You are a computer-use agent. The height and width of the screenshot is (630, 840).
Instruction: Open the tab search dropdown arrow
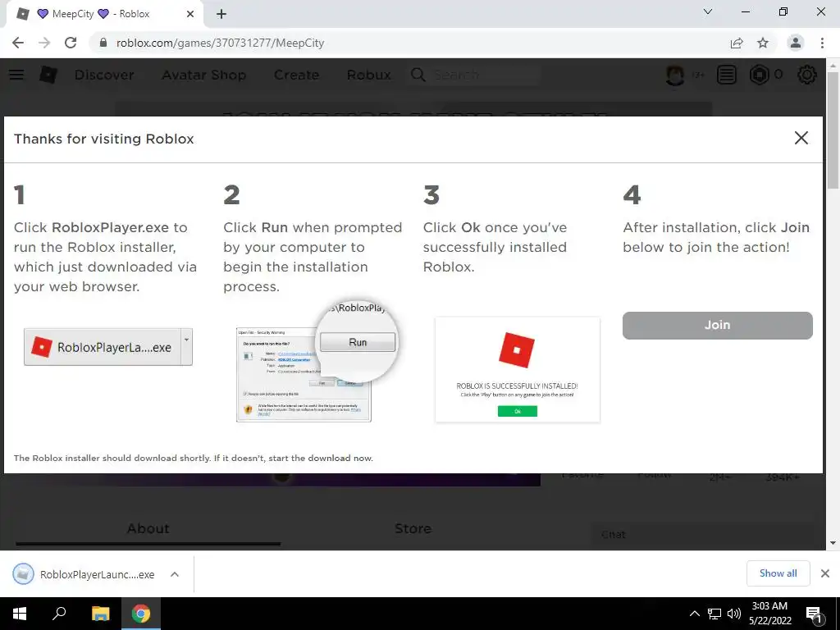(x=708, y=11)
